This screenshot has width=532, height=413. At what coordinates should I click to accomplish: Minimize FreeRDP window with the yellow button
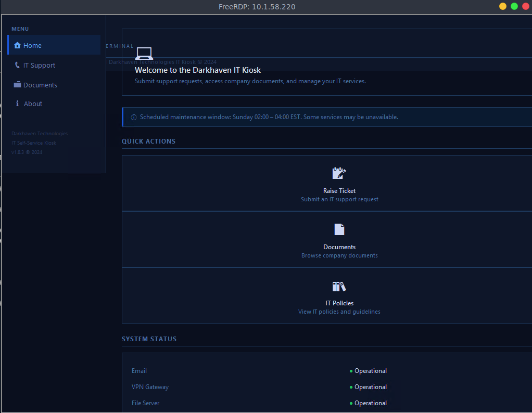click(503, 6)
